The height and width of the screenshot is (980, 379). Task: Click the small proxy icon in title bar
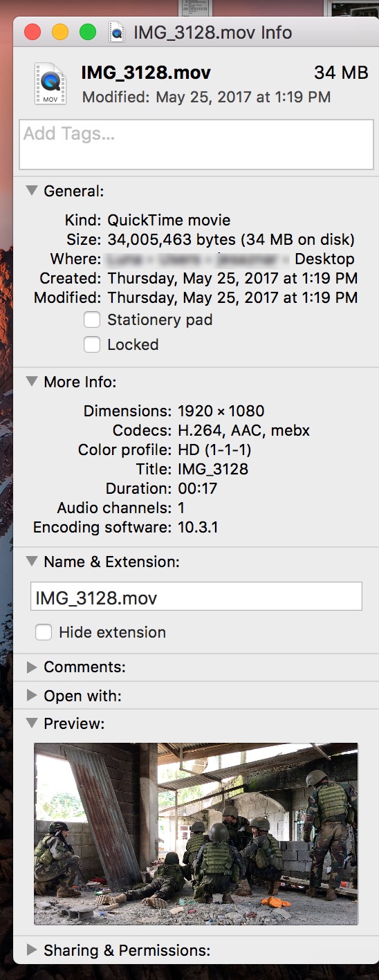point(118,33)
